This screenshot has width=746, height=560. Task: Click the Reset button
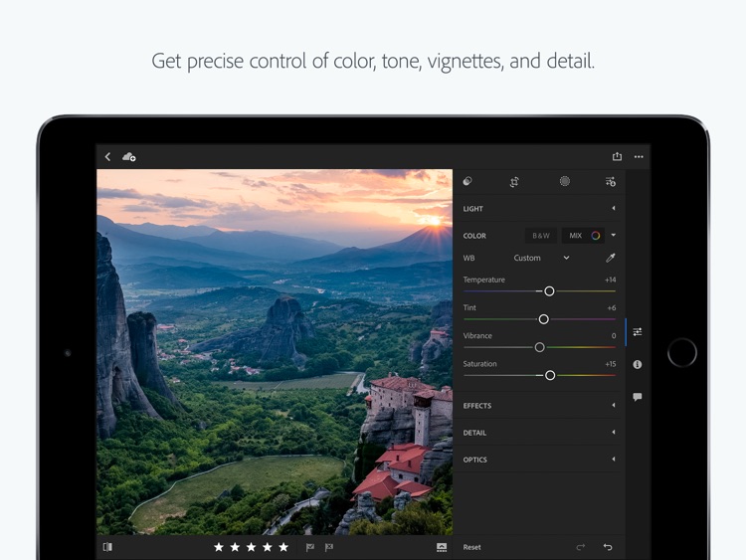471,547
